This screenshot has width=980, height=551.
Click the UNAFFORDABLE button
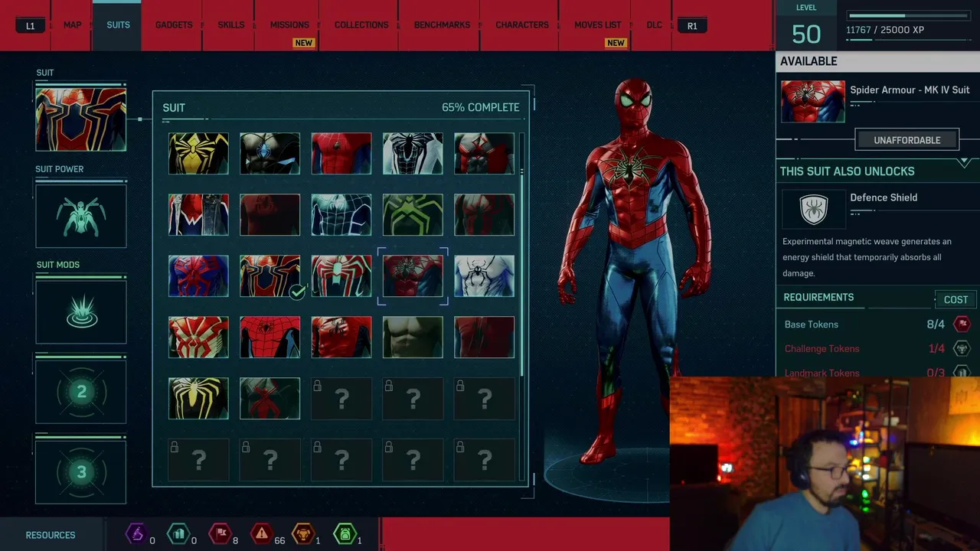(x=906, y=140)
